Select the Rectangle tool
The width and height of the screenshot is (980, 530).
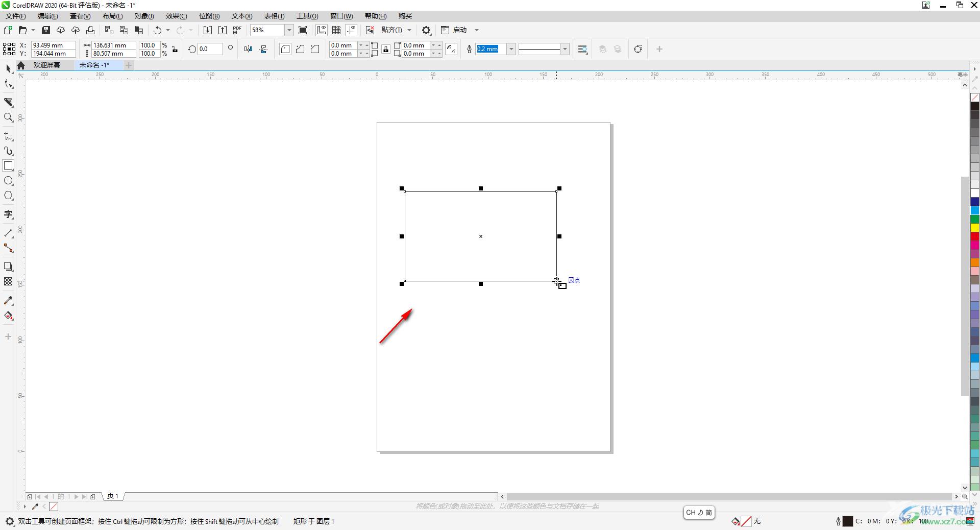(8, 166)
